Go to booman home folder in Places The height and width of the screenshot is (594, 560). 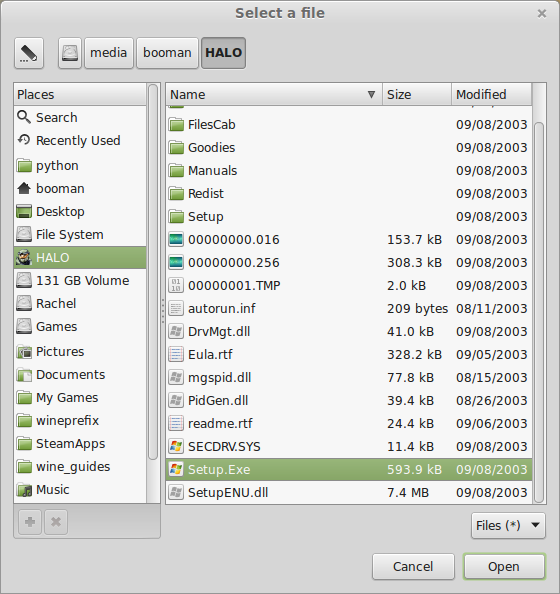(80, 189)
